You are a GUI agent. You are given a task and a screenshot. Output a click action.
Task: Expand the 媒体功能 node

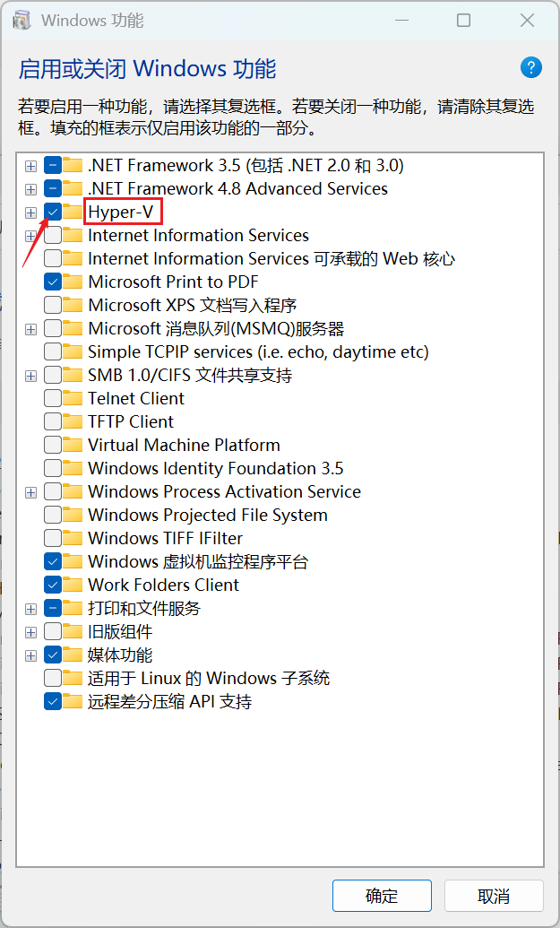30,655
